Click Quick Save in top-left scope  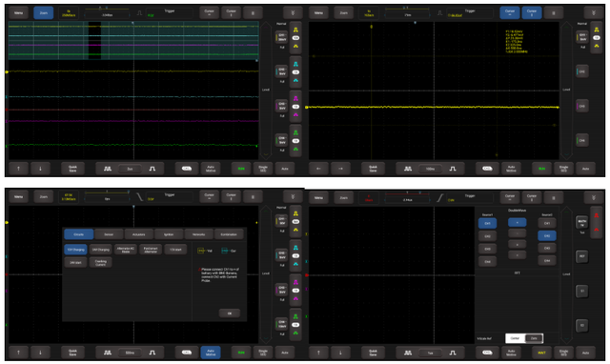pos(72,169)
